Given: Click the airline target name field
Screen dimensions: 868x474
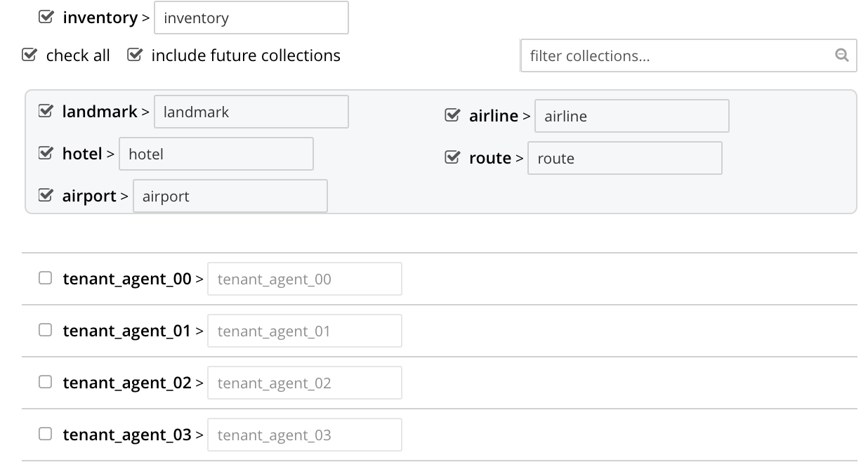Looking at the screenshot, I should point(631,116).
